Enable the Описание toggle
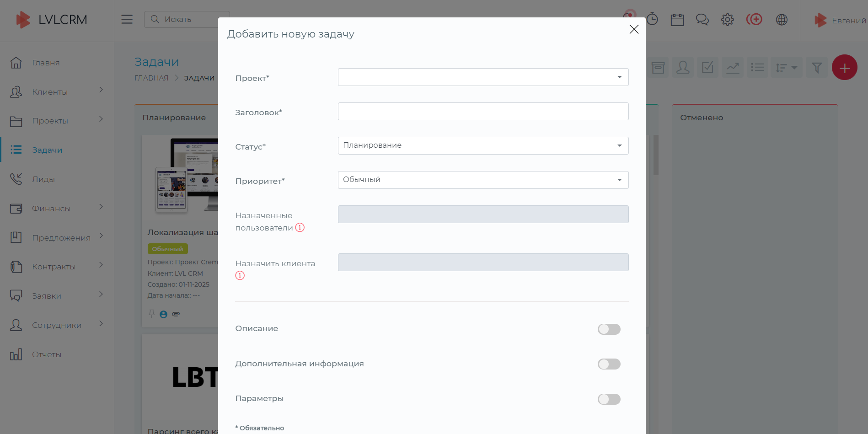This screenshot has height=434, width=868. 609,329
